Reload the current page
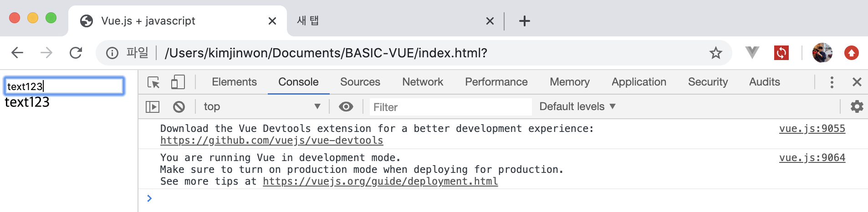Screen dimensions: 868x212 pyautogui.click(x=76, y=53)
